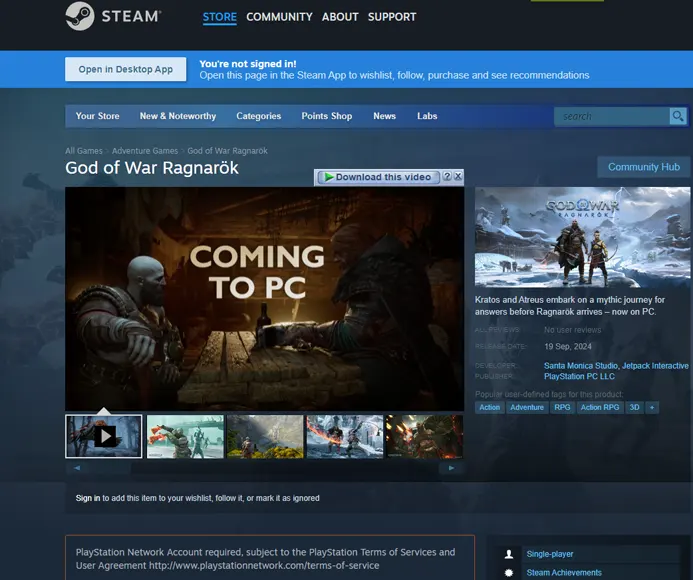Click the green play icon on download bar
693x580 pixels.
(x=329, y=177)
